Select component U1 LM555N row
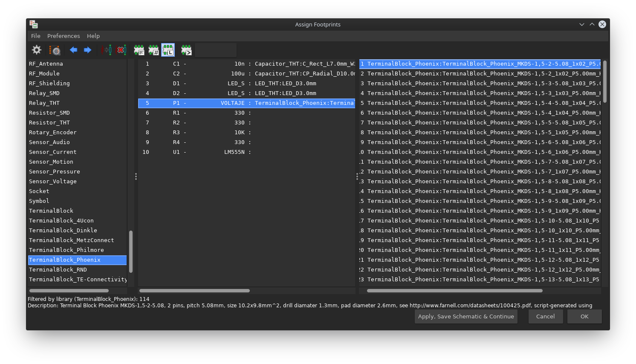This screenshot has height=364, width=636. 247,152
